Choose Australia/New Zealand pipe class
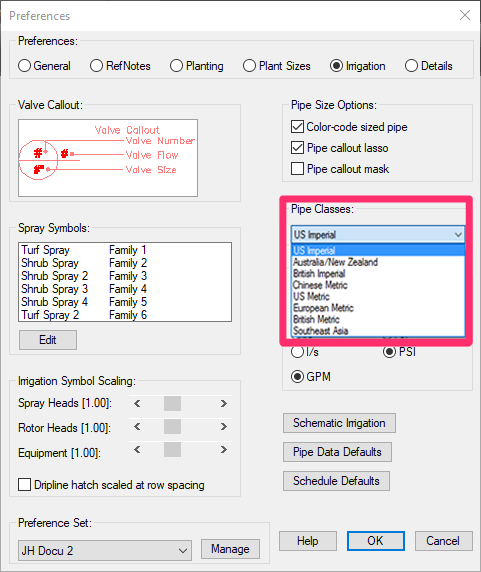 point(378,262)
